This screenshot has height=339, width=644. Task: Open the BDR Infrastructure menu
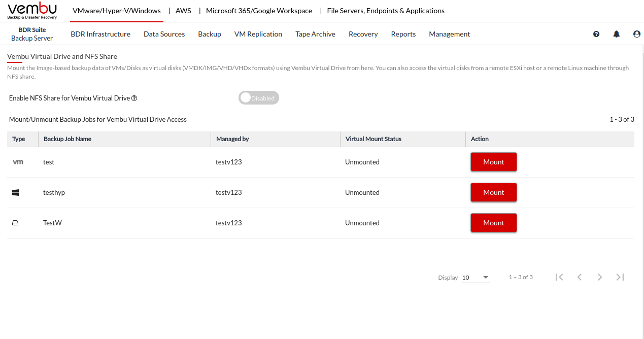(100, 34)
